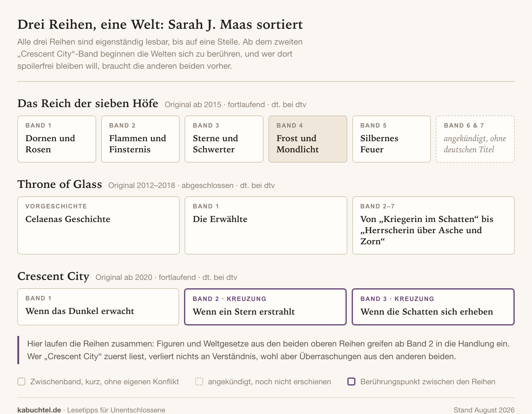This screenshot has width=532, height=414.
Task: Click the Band 2–7 Throne of Glass card
Action: [433, 225]
